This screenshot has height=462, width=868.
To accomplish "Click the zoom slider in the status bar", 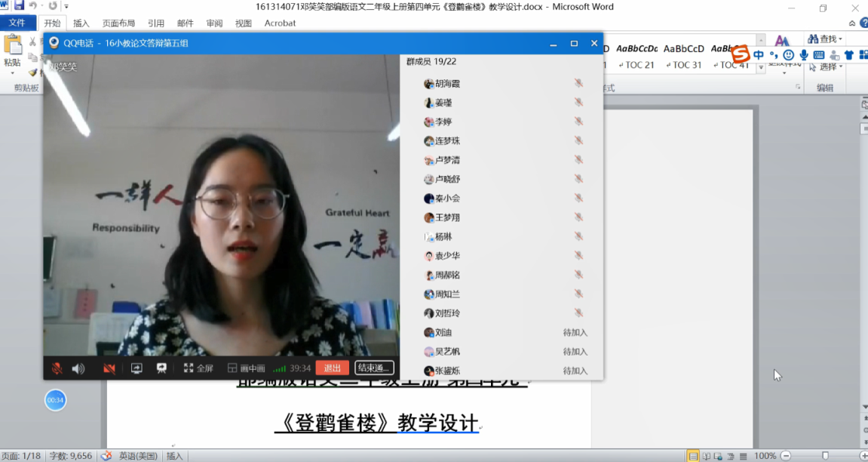I will click(825, 456).
